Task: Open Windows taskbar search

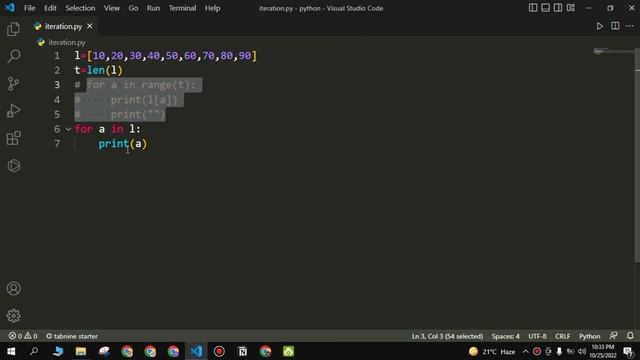Action: 34,351
